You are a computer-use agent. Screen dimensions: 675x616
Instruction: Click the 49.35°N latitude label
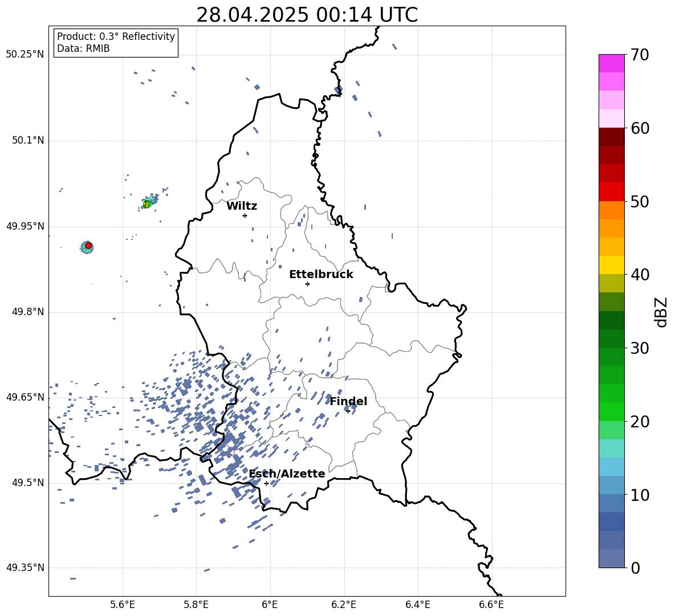point(25,568)
